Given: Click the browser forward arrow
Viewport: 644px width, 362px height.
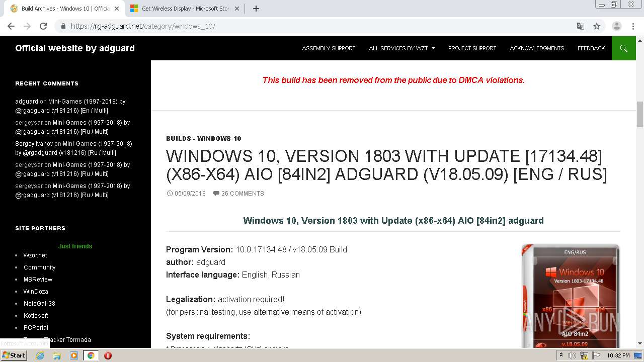Looking at the screenshot, I should (27, 26).
